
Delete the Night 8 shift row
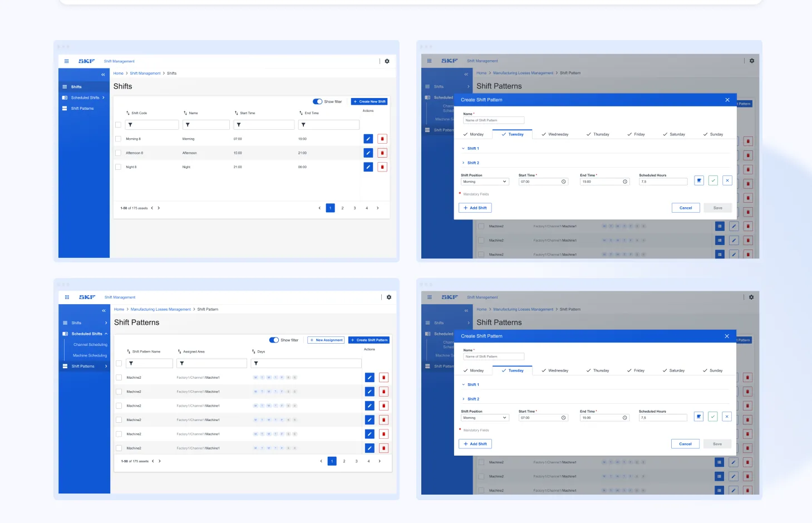(382, 167)
